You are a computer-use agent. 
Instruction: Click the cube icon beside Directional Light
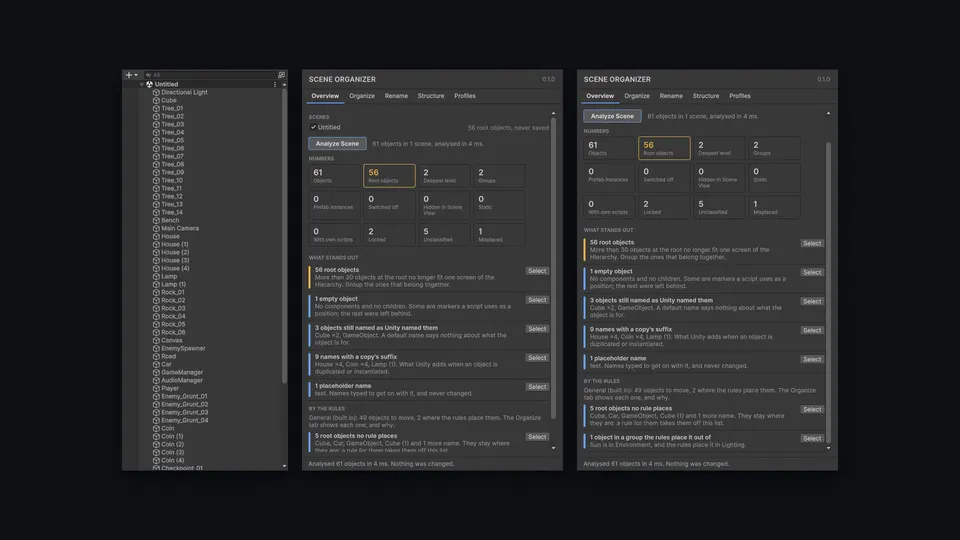156,92
